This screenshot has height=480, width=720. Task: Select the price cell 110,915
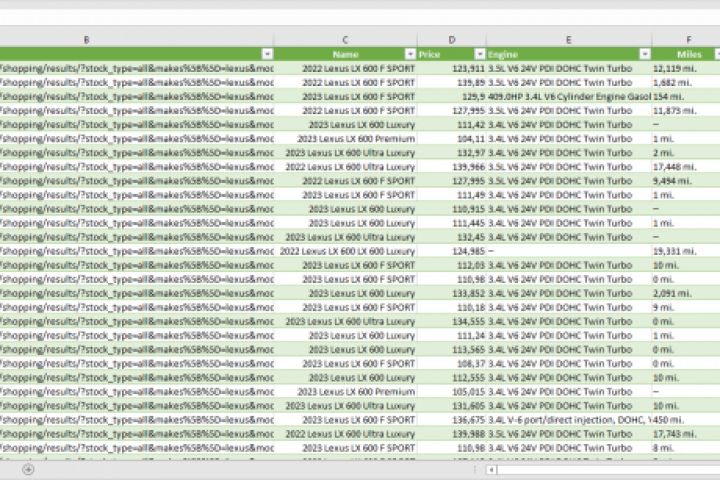click(451, 209)
